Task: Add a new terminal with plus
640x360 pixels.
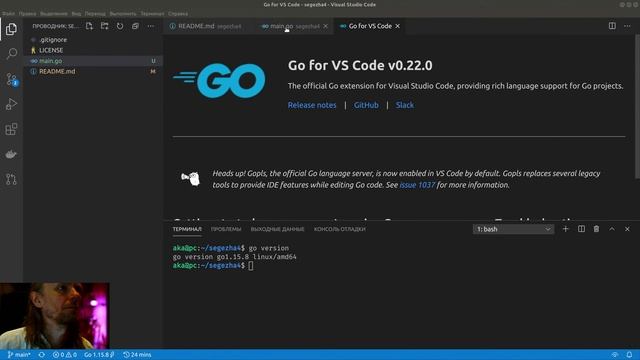Action: click(x=566, y=229)
